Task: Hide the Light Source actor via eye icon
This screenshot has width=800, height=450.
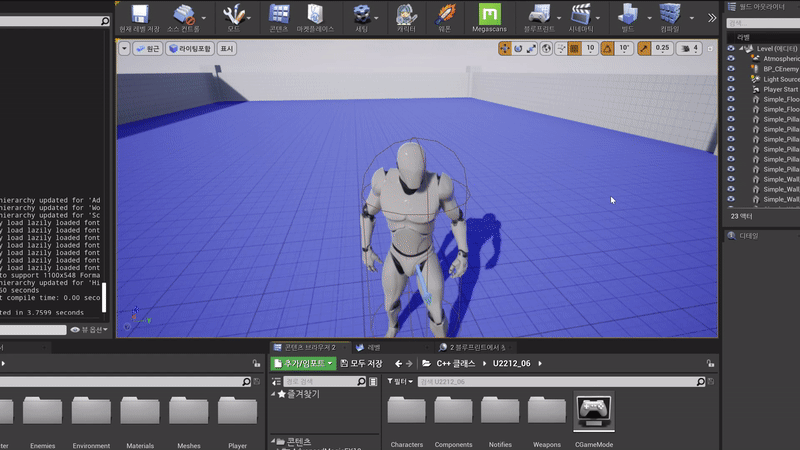Action: pyautogui.click(x=731, y=79)
